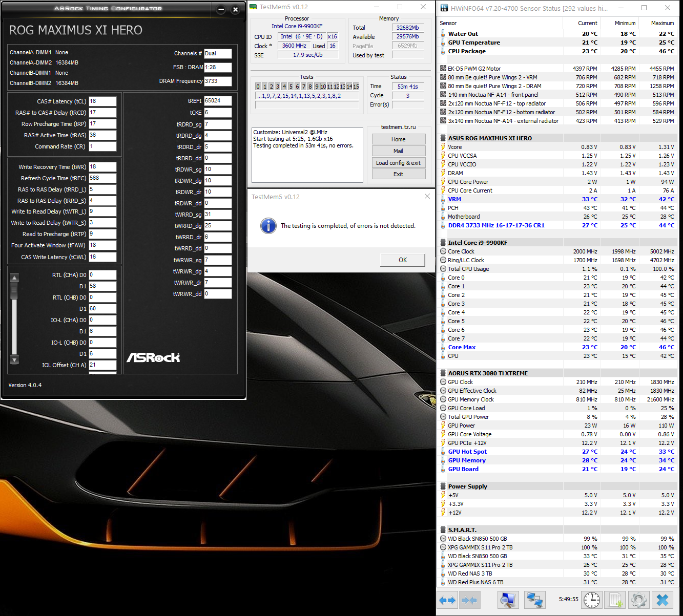This screenshot has height=616, width=683.
Task: Click the Home button in TestMem5
Action: pos(398,139)
